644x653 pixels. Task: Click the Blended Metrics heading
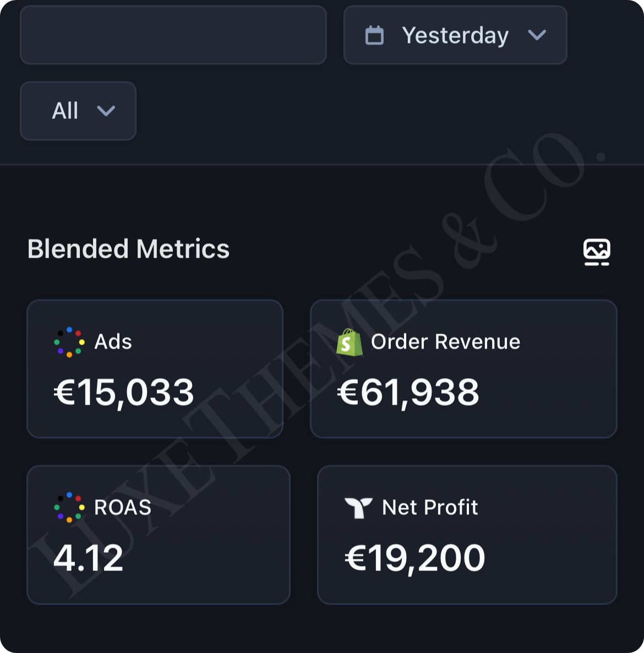pyautogui.click(x=128, y=249)
